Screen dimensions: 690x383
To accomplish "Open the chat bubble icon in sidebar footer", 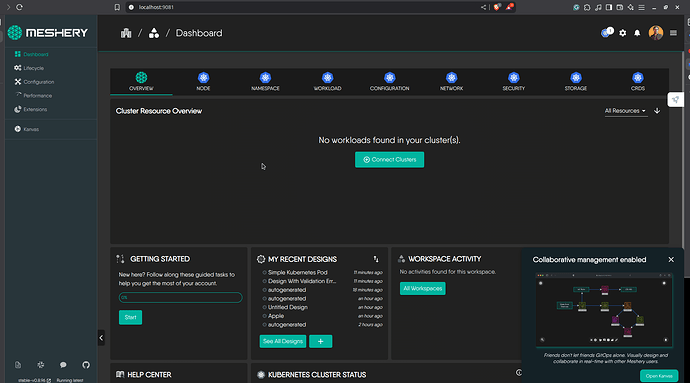I will pyautogui.click(x=63, y=365).
